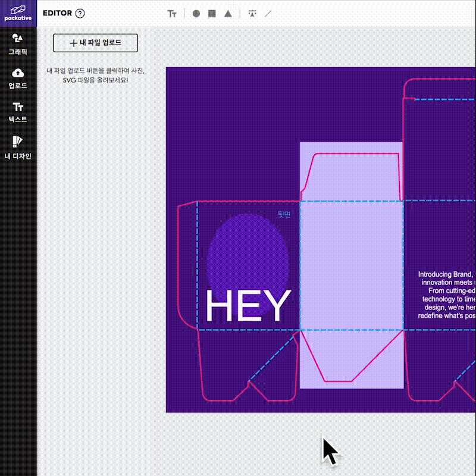Select the line tool in the toolbar
The image size is (476, 476).
click(x=267, y=13)
